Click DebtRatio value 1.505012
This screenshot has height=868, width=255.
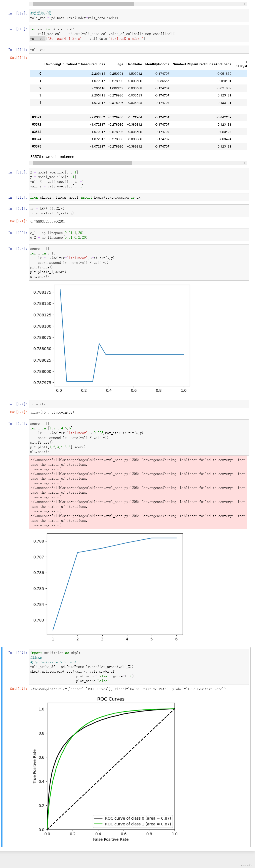click(135, 74)
